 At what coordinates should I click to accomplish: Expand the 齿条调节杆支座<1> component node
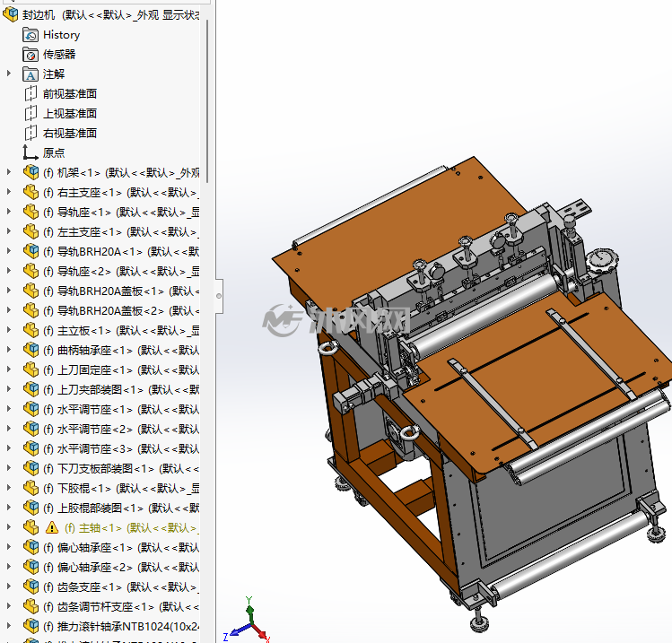tap(9, 606)
